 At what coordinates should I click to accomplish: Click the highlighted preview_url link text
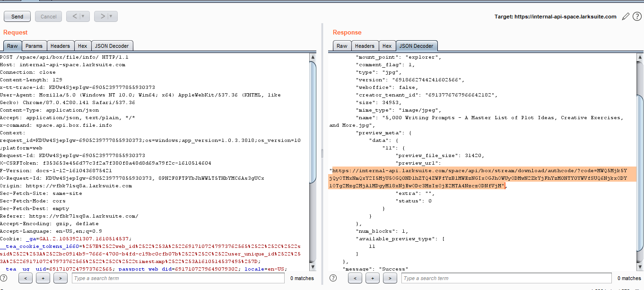[x=482, y=178]
